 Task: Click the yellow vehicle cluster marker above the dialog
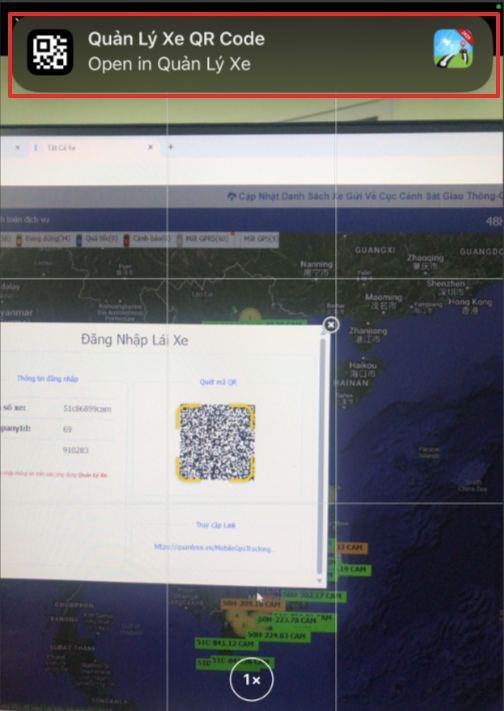pyautogui.click(x=249, y=317)
